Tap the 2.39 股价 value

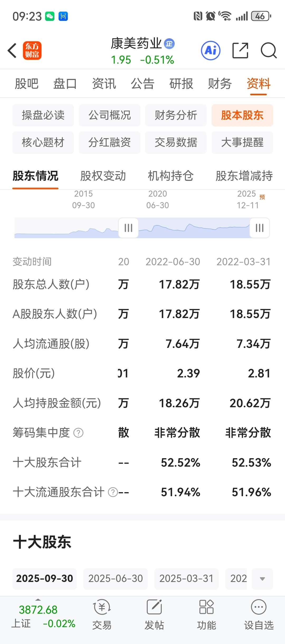pos(188,373)
